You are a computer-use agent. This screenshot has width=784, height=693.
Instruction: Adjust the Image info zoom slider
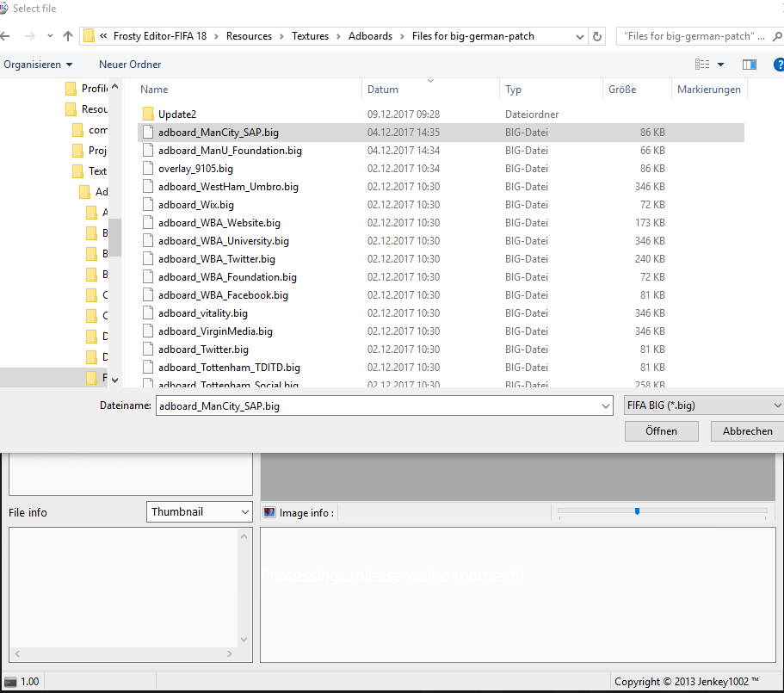pyautogui.click(x=637, y=511)
